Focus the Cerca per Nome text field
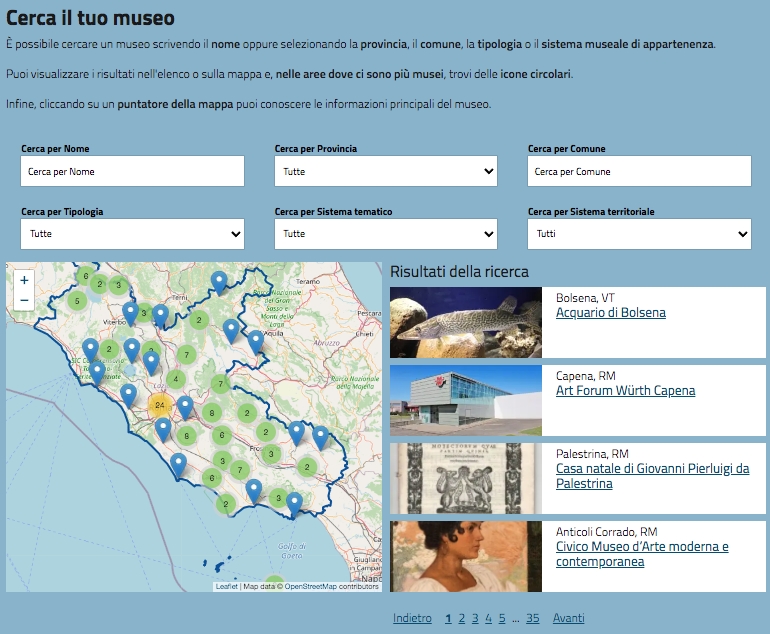Image resolution: width=770 pixels, height=634 pixels. 132,171
